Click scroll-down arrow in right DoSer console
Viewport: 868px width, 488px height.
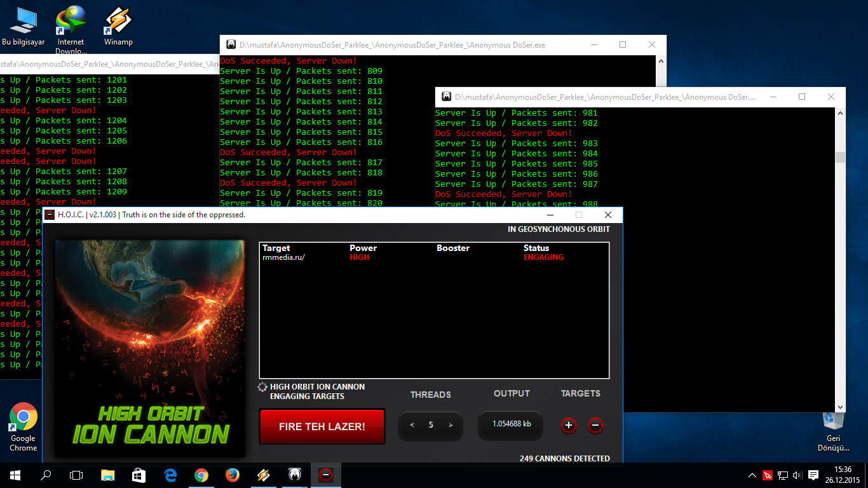840,407
